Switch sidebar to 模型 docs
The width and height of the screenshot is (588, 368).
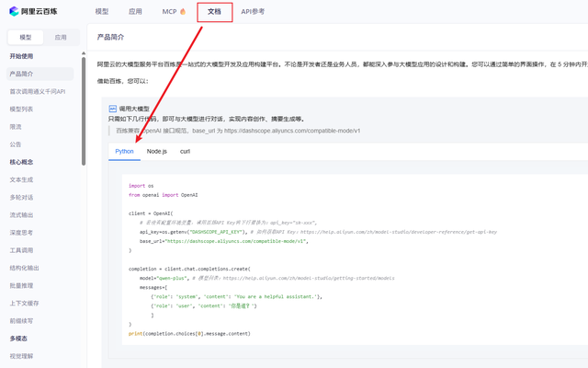26,38
